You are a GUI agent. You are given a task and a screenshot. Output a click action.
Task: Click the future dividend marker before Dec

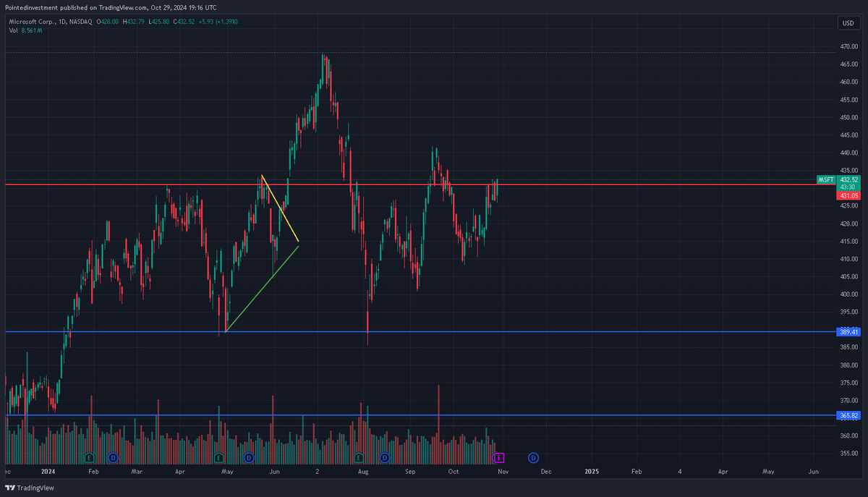[x=533, y=458]
